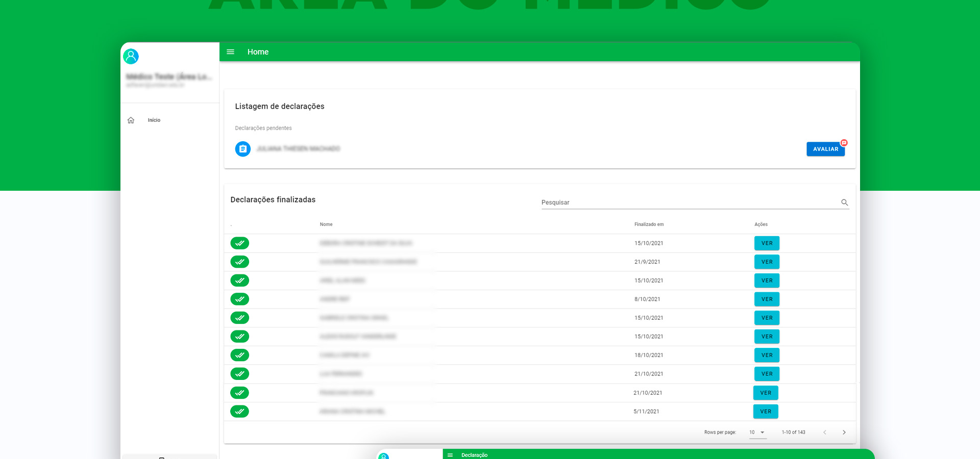Click Ver for the 21/9/2021 declaration
This screenshot has width=980, height=459.
pos(767,262)
